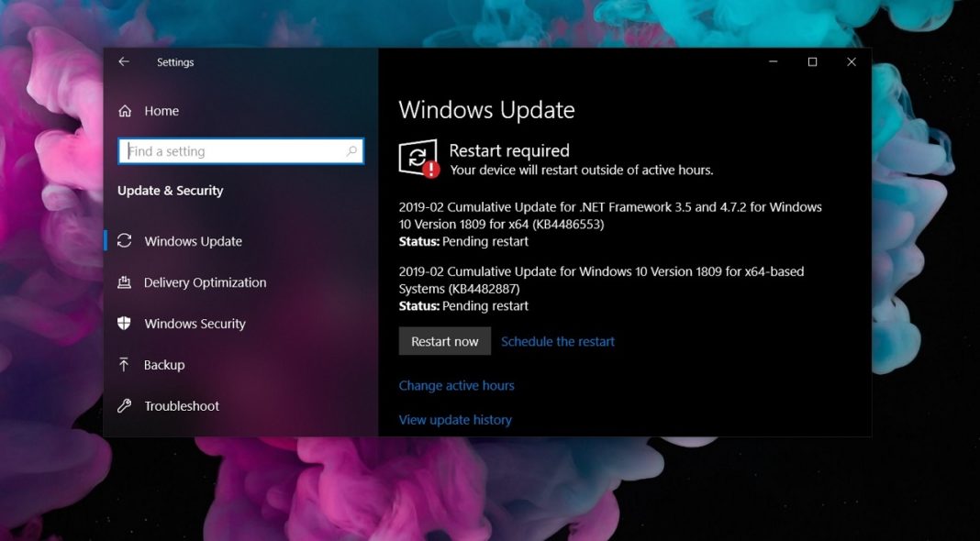This screenshot has height=541, width=980.
Task: Open Schedule the restart
Action: 558,341
